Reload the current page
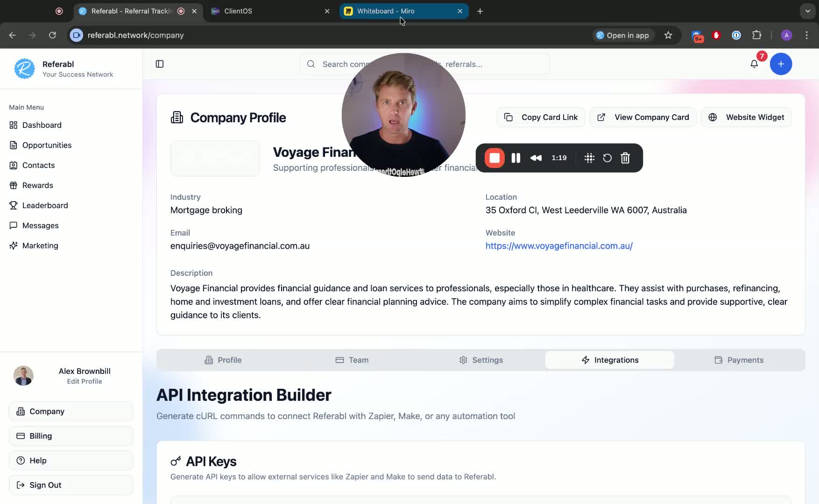Image resolution: width=819 pixels, height=504 pixels. point(53,35)
